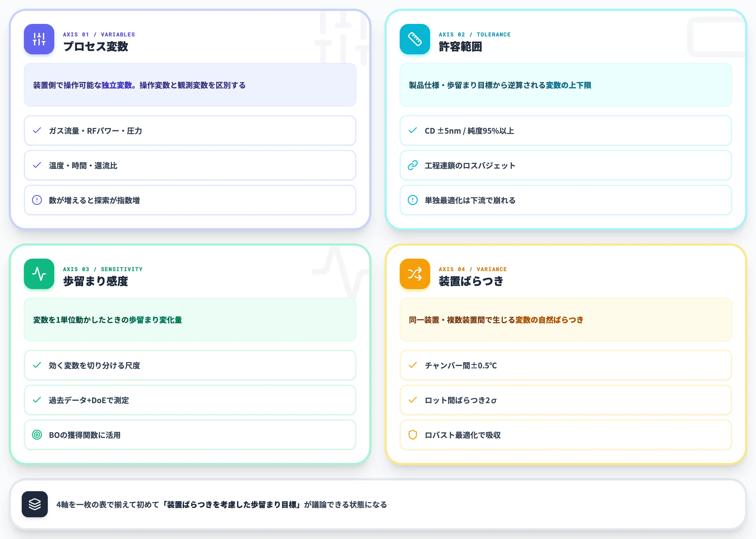
Task: Click the description starting 同一装置・複数装置間で生じる
Action: (496, 319)
